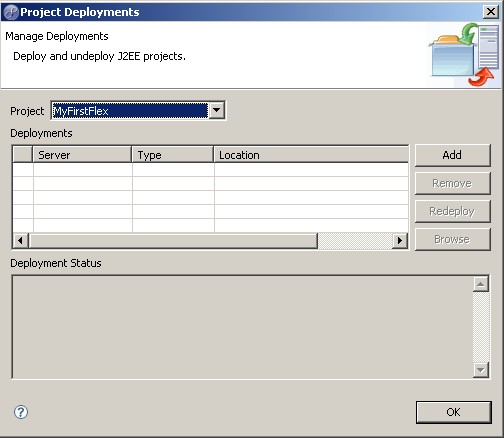The height and width of the screenshot is (438, 504).
Task: Click the MyEclipse title bar icon
Action: [x=10, y=12]
